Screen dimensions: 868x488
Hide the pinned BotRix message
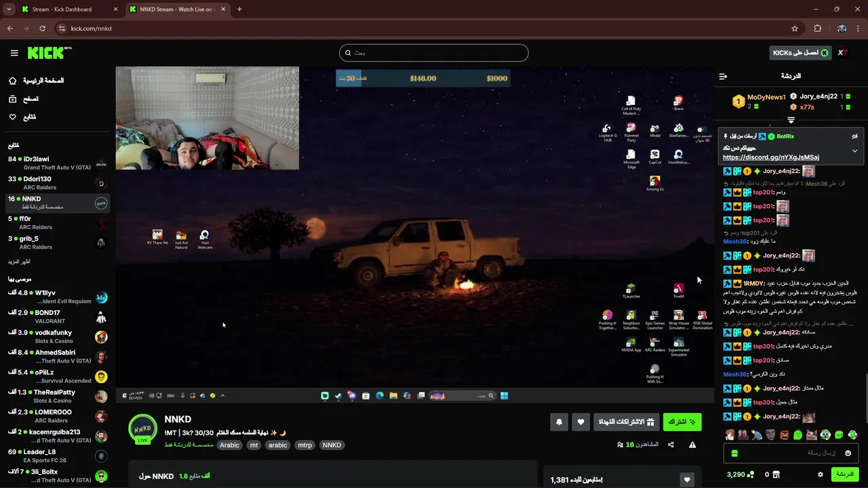(854, 136)
